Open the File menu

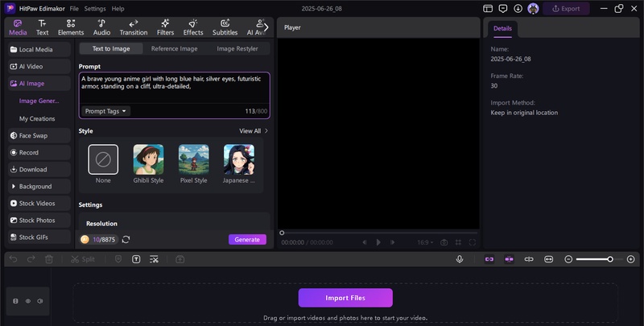[74, 9]
